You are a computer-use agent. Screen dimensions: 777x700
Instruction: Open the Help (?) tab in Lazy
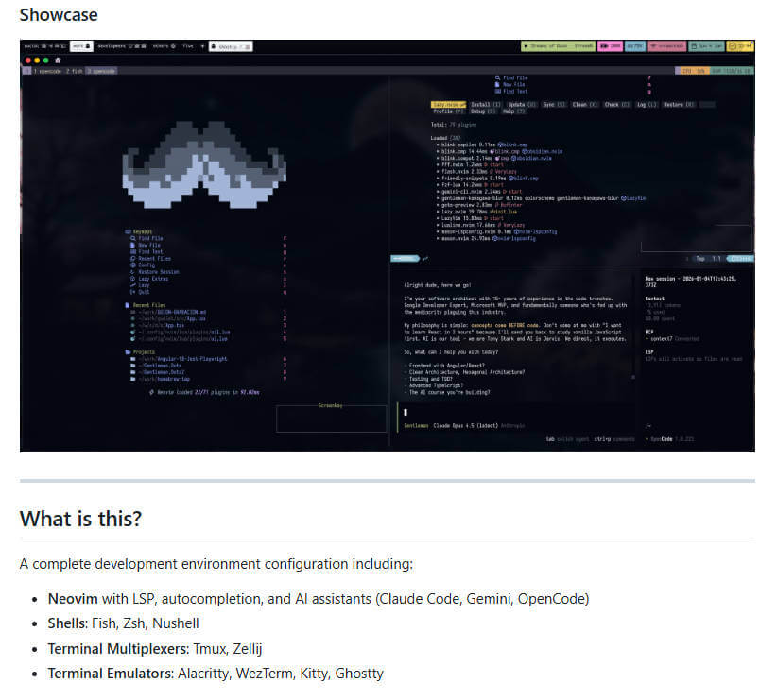513,111
